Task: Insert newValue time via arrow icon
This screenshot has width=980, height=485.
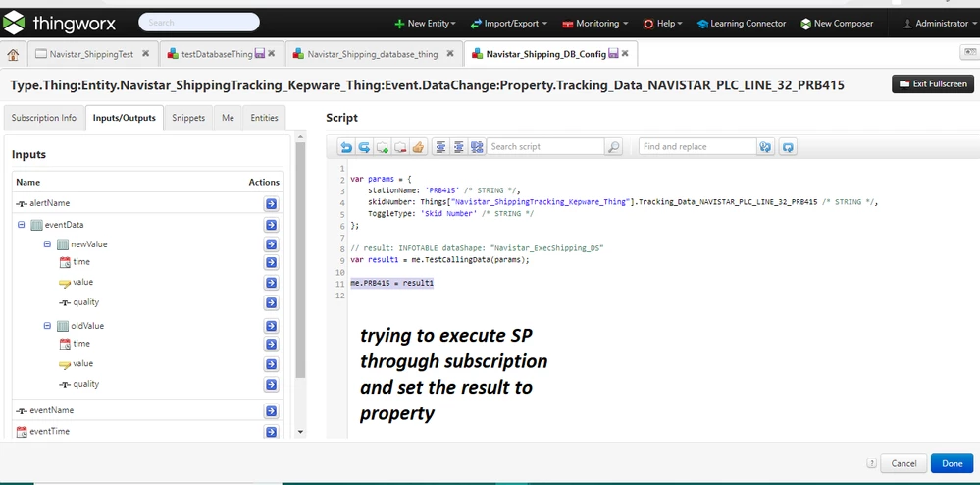Action: point(272,263)
